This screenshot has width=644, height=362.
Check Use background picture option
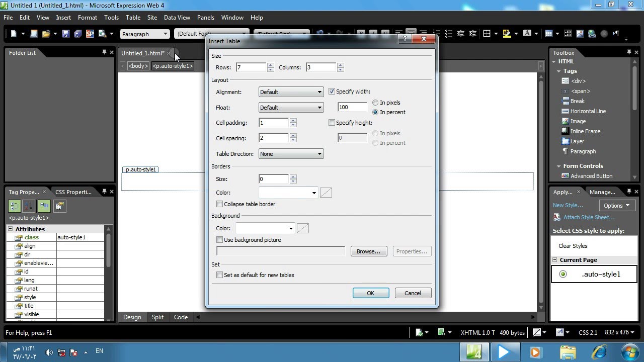[x=219, y=240]
